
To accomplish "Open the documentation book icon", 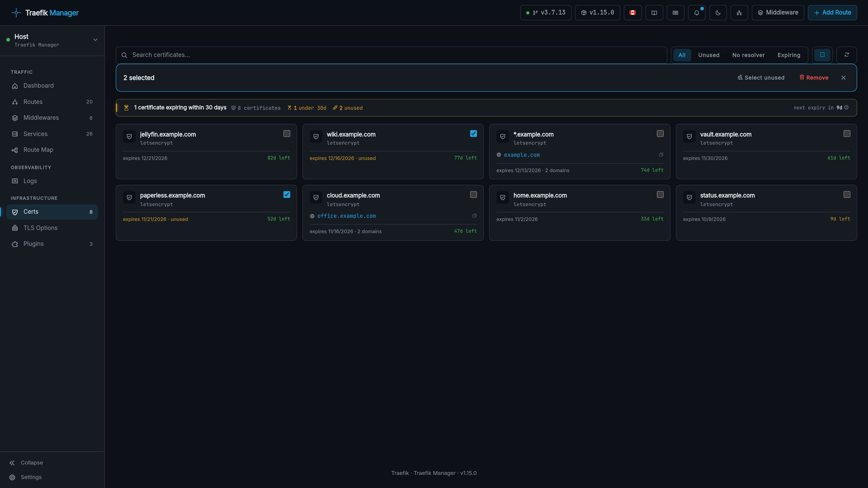I will [654, 13].
